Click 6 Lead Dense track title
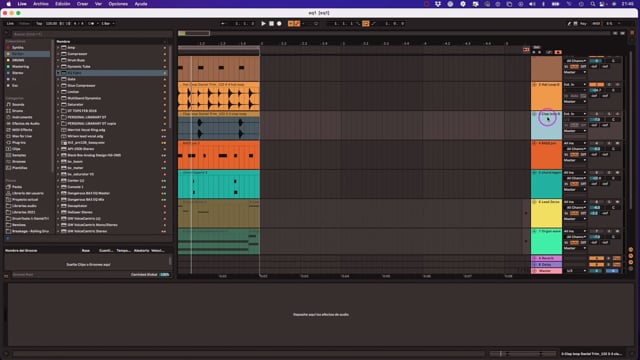Image resolution: width=640 pixels, height=360 pixels. click(549, 202)
